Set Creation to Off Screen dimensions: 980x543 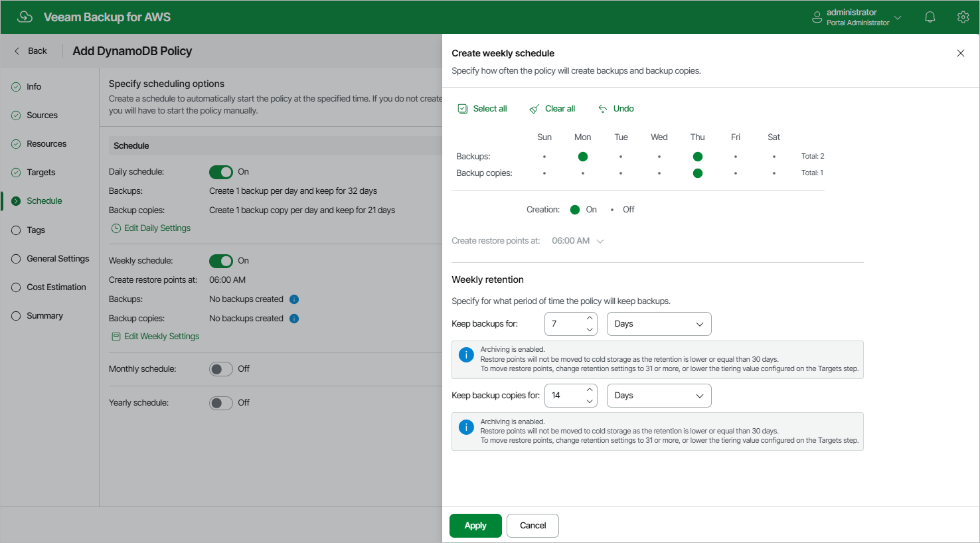pyautogui.click(x=612, y=210)
